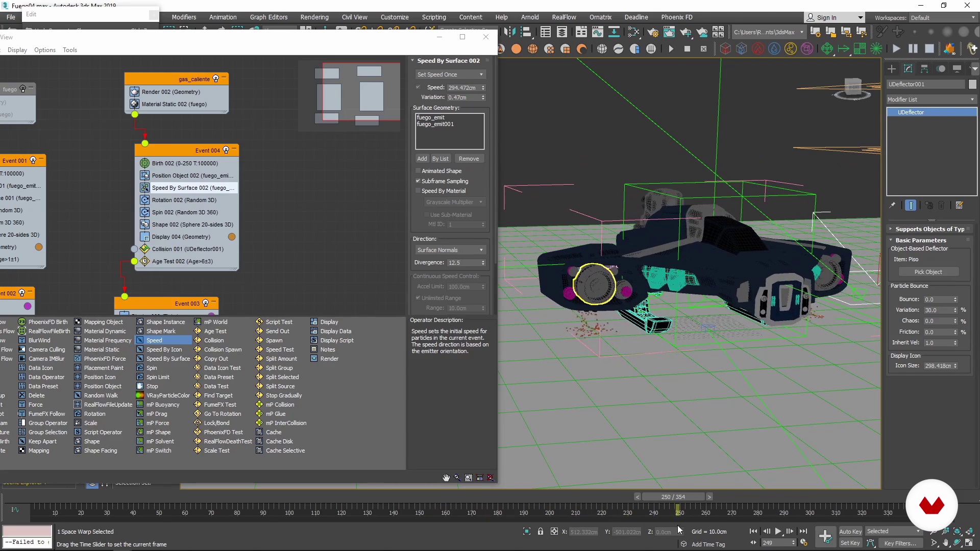Click the By List button
Viewport: 980px width, 551px height.
point(440,159)
